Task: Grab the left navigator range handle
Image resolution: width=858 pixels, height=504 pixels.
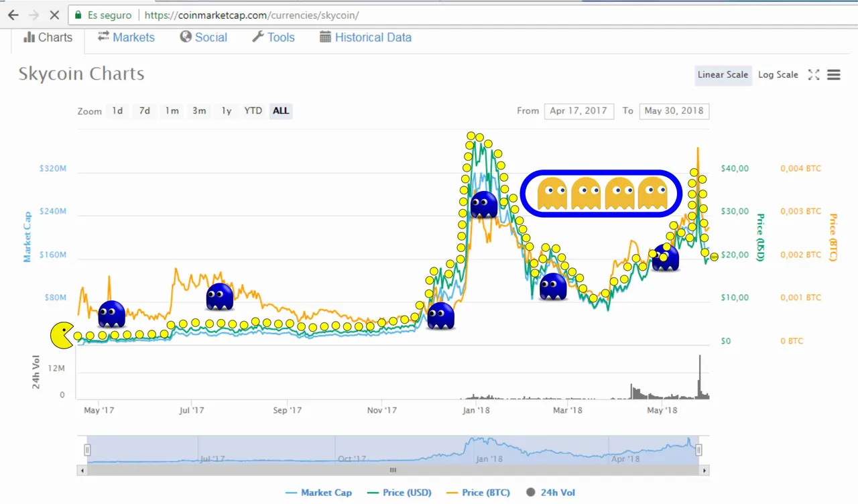Action: point(87,450)
